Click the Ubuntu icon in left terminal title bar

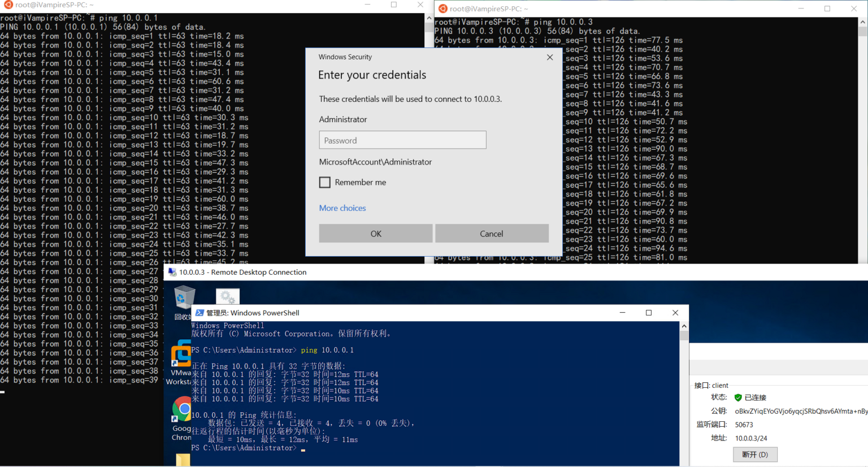8,5
